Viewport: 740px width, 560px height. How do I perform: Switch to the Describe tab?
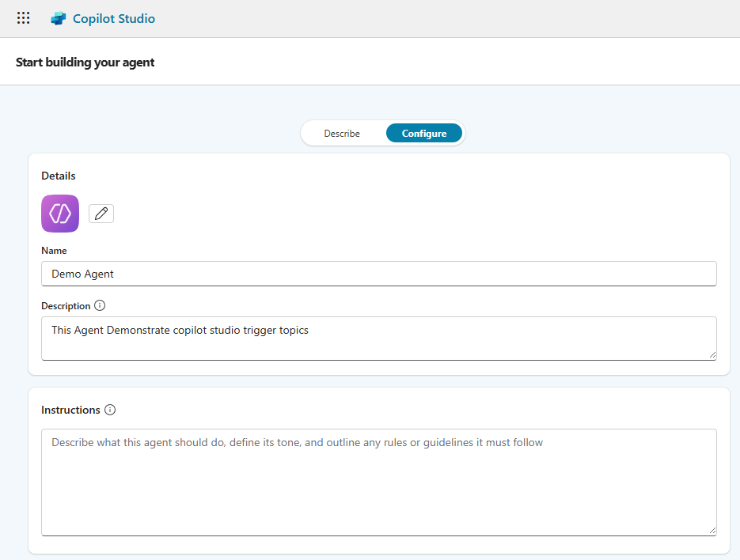342,134
